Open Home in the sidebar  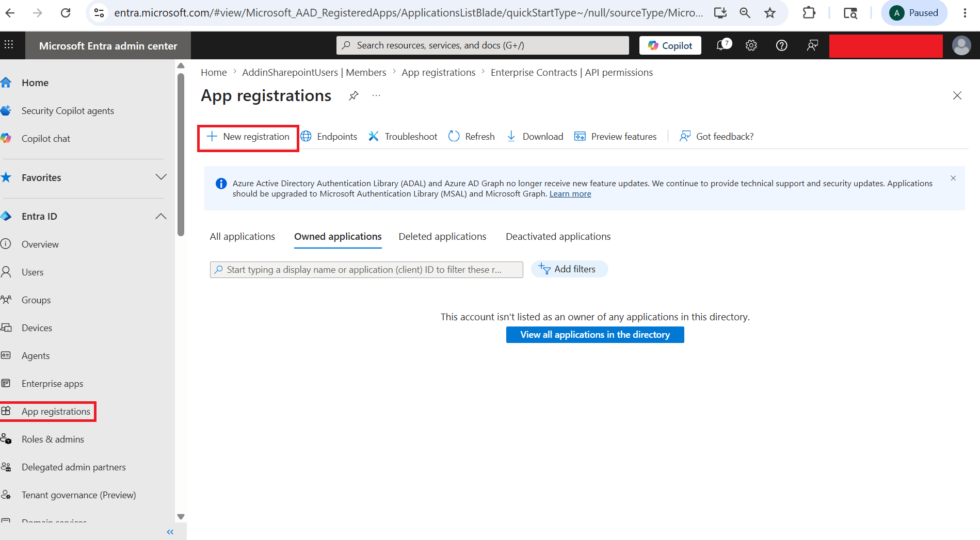point(35,83)
